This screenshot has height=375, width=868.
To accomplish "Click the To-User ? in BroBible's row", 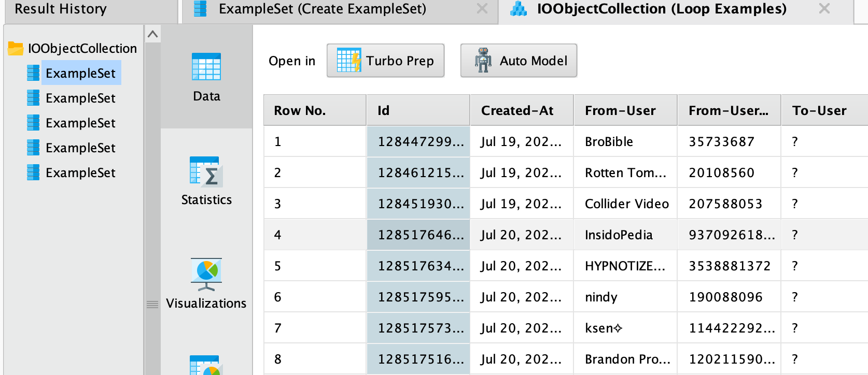I will pyautogui.click(x=825, y=141).
